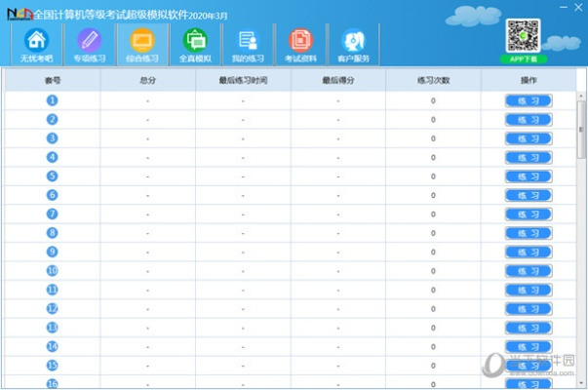Viewport: 588px width, 390px height.
Task: Select 综合练习 toolbar icon
Action: point(142,44)
